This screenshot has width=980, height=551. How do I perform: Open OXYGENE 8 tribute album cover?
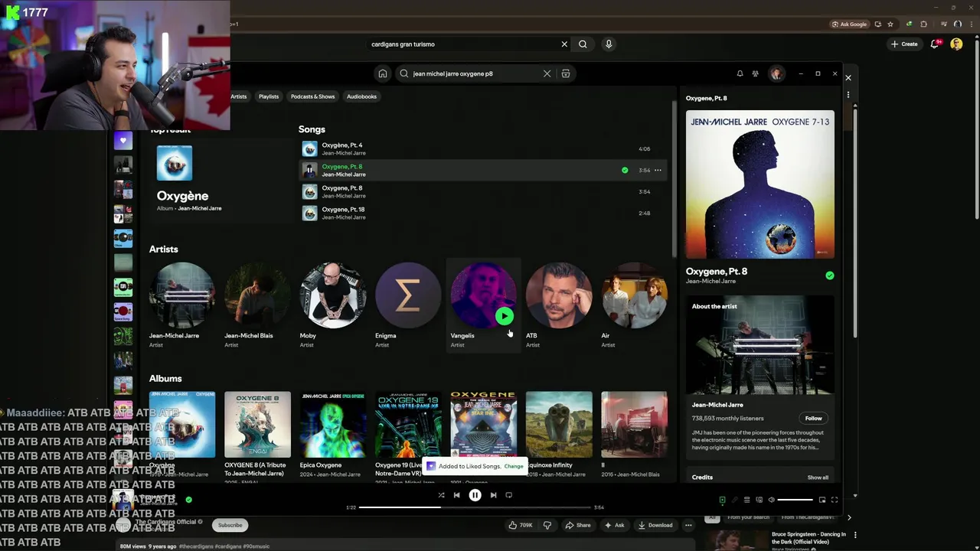[x=257, y=425]
